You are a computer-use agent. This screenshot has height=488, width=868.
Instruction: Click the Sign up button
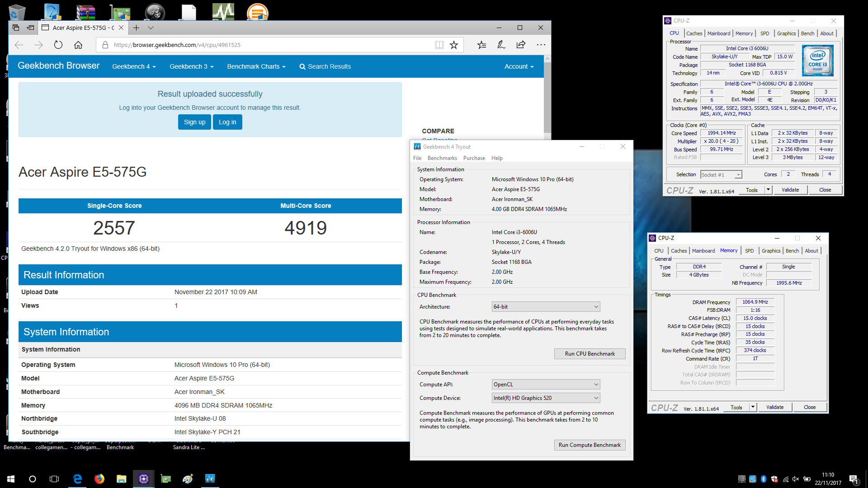tap(194, 122)
